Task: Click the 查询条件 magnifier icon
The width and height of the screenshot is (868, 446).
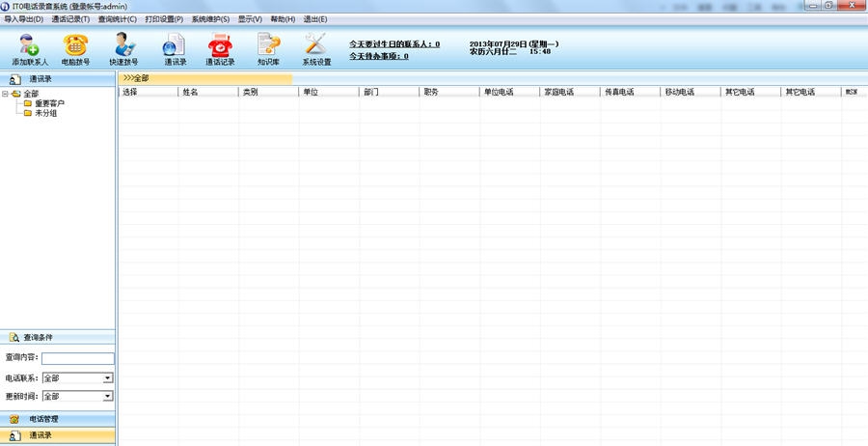Action: [14, 337]
